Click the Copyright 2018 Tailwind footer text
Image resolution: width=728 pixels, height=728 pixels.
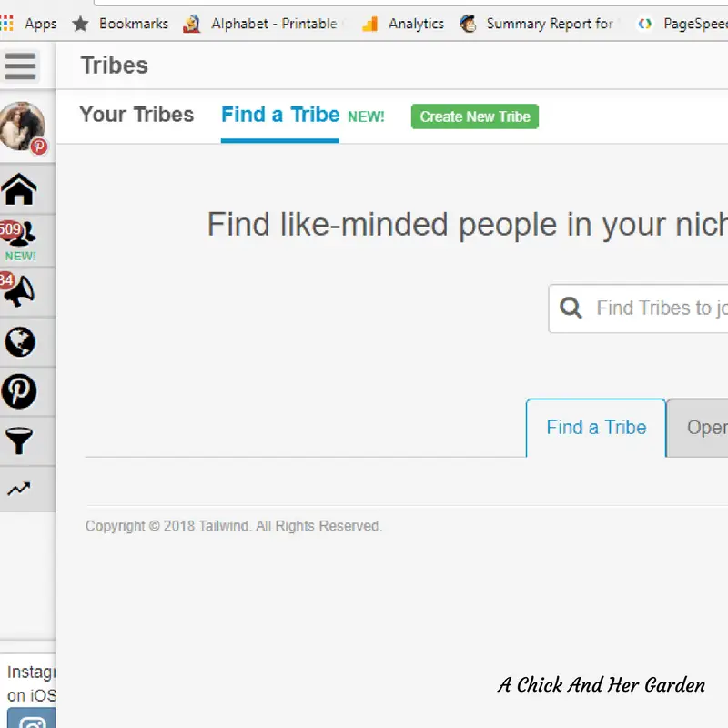tap(234, 526)
